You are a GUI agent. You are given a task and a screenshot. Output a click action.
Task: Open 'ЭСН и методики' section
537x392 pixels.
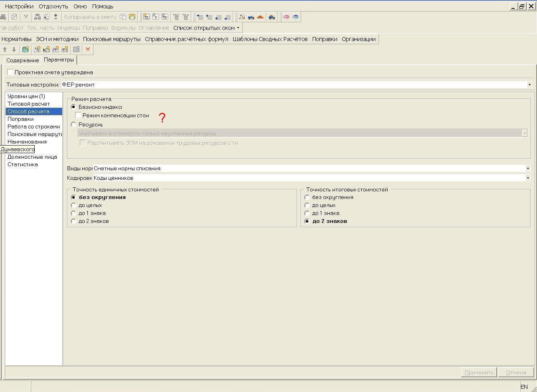click(57, 39)
